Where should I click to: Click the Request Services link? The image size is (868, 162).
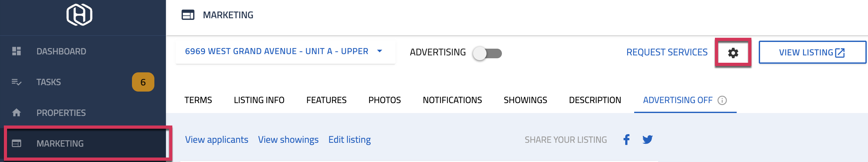[x=667, y=52]
